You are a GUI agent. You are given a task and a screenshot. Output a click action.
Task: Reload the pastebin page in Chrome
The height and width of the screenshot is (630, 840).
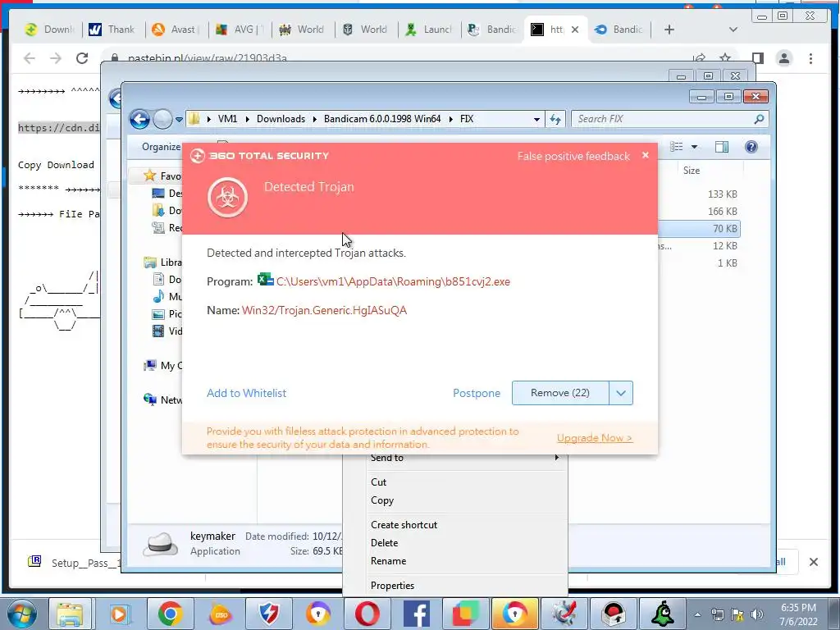(x=82, y=58)
